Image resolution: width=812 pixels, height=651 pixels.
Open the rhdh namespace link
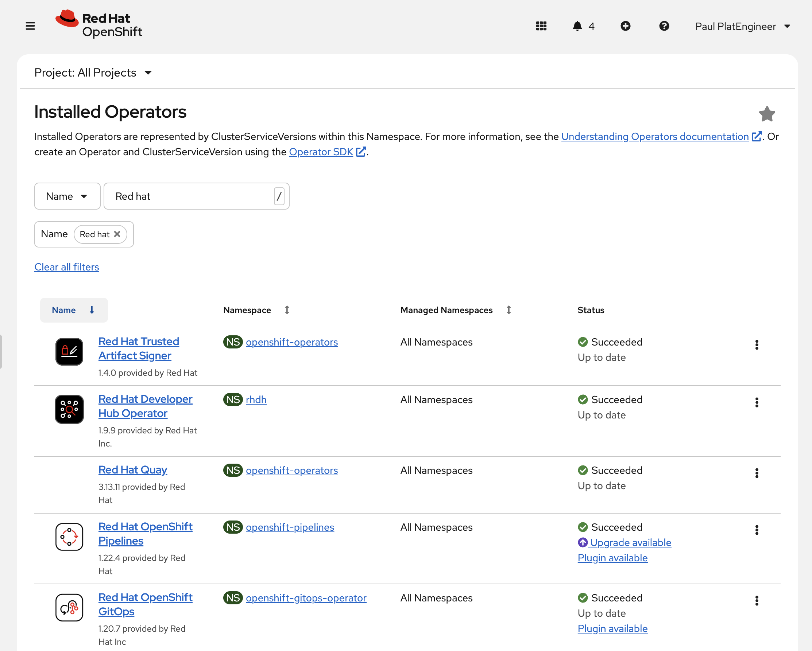[256, 399]
